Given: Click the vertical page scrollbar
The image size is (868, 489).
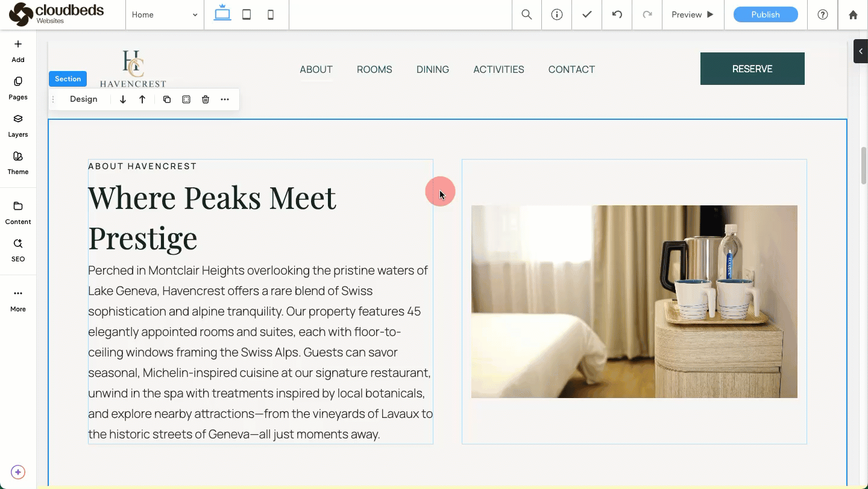Looking at the screenshot, I should pos(863,166).
